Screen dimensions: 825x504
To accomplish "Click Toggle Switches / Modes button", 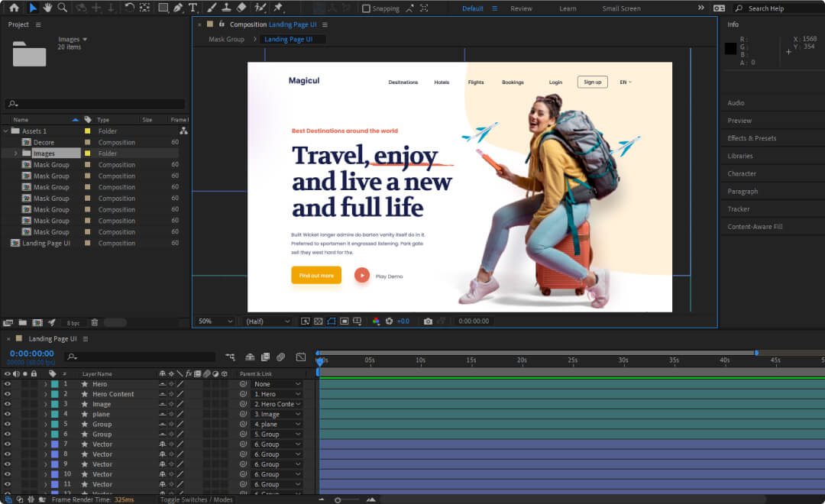I will point(196,499).
